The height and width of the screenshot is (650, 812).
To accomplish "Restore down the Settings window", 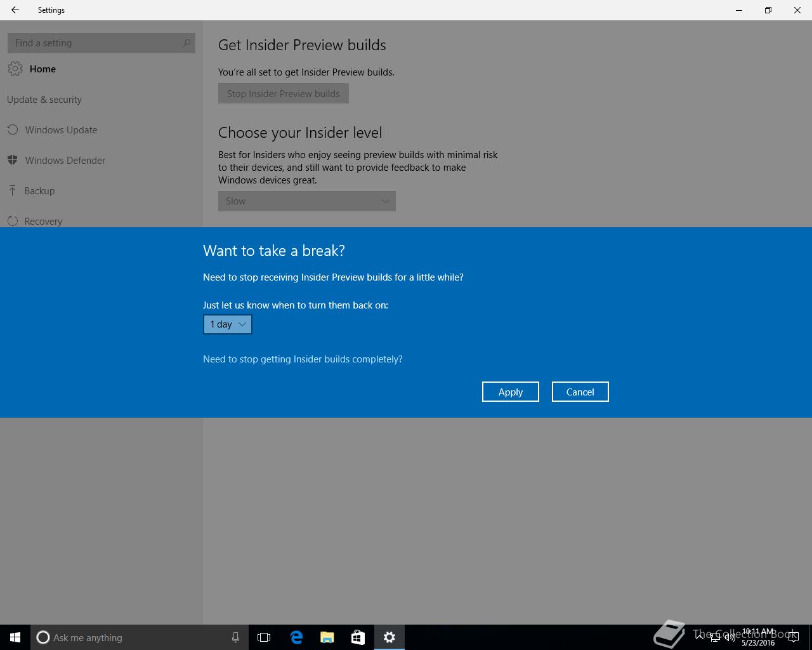I will [x=768, y=10].
